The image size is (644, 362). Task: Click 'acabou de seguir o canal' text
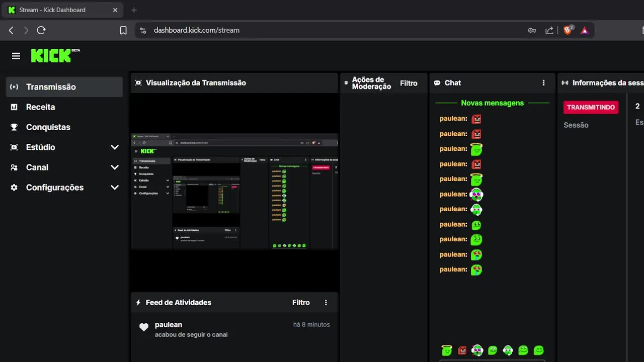click(x=191, y=335)
